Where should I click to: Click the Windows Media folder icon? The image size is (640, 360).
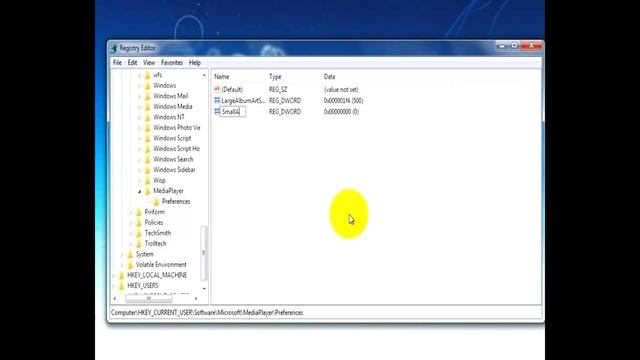(148, 107)
